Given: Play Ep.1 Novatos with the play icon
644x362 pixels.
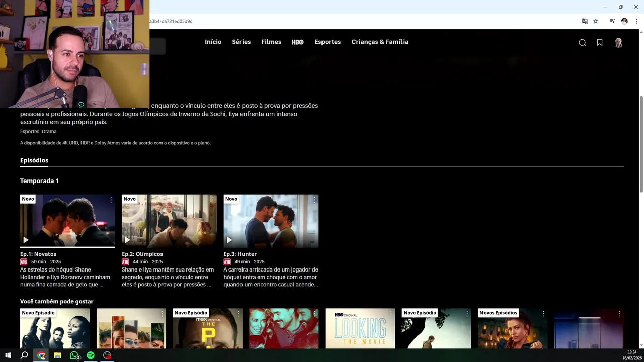Looking at the screenshot, I should [26, 240].
